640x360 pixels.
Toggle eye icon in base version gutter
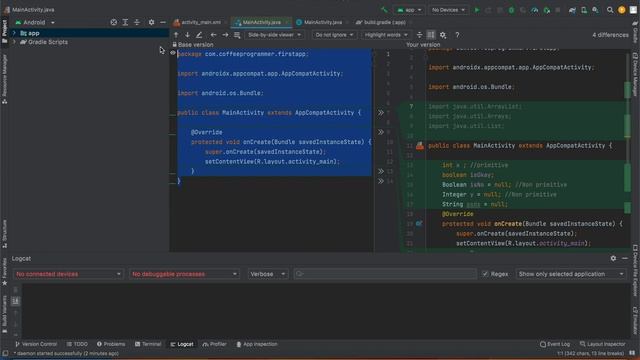click(x=173, y=53)
